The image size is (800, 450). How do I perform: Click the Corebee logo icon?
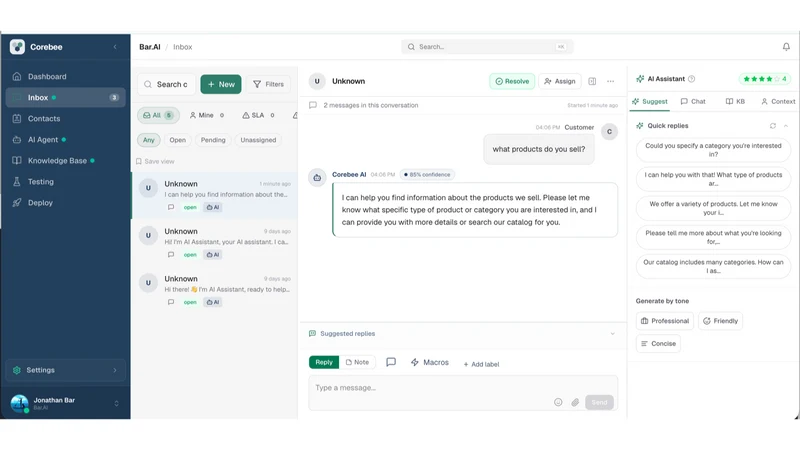pos(17,47)
